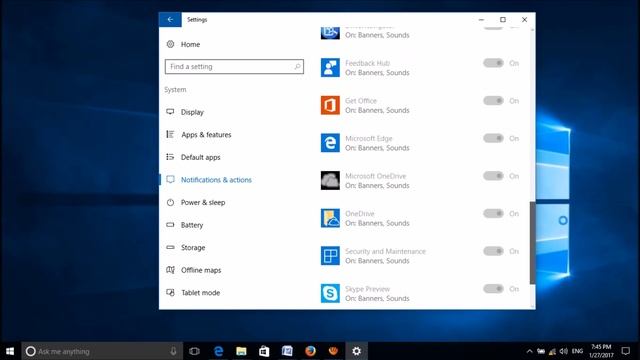
Task: Click the Get Office app icon
Action: (x=330, y=105)
